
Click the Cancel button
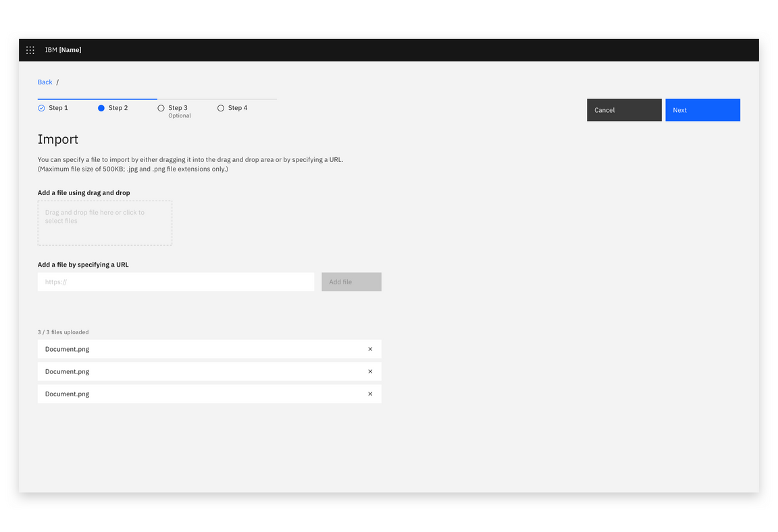(x=623, y=109)
